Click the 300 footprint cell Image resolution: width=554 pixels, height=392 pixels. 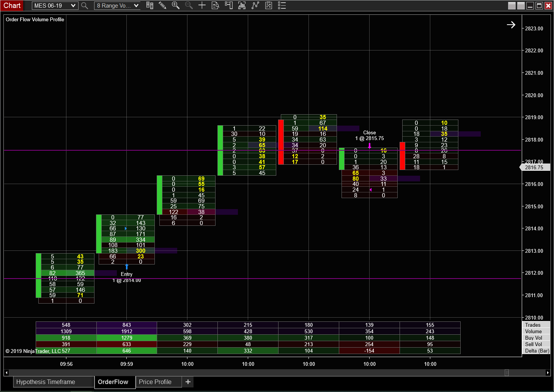click(140, 251)
